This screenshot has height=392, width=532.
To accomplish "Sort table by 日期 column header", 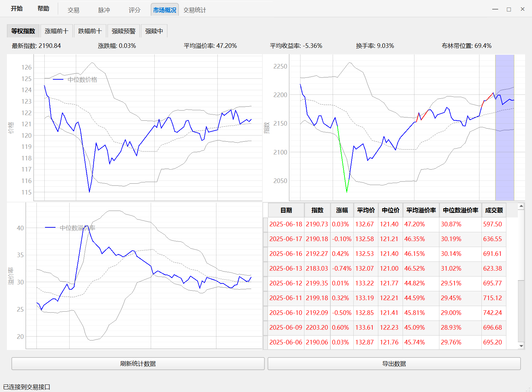I will [x=286, y=210].
